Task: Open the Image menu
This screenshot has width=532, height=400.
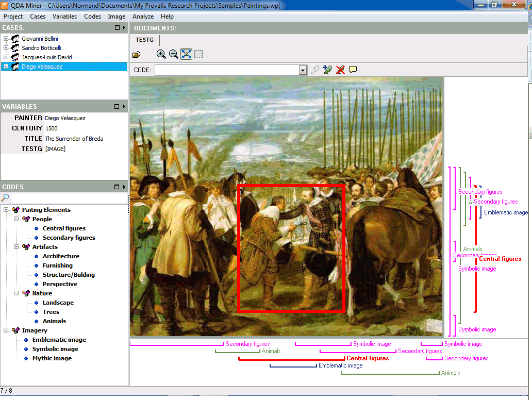Action: [x=117, y=16]
